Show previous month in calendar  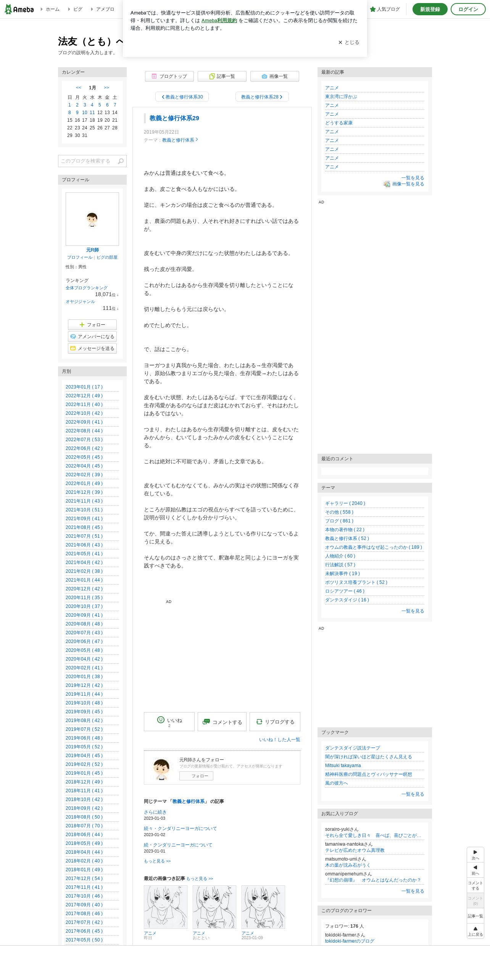(79, 88)
